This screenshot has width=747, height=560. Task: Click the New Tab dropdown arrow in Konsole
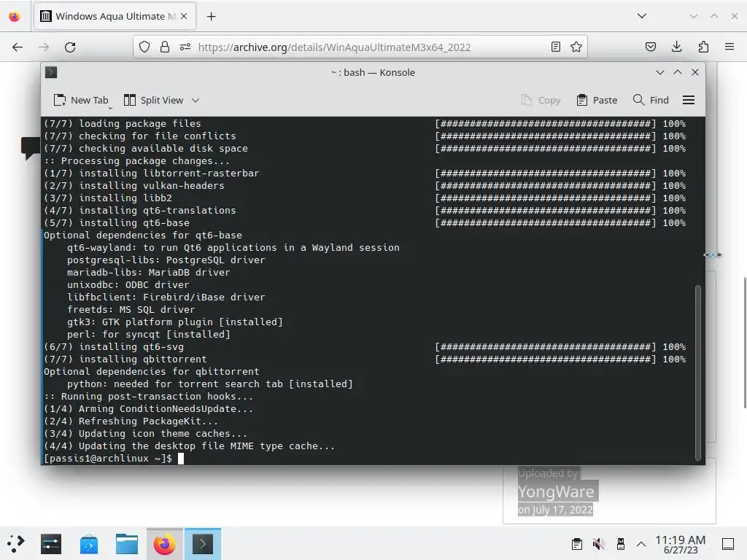coord(110,108)
